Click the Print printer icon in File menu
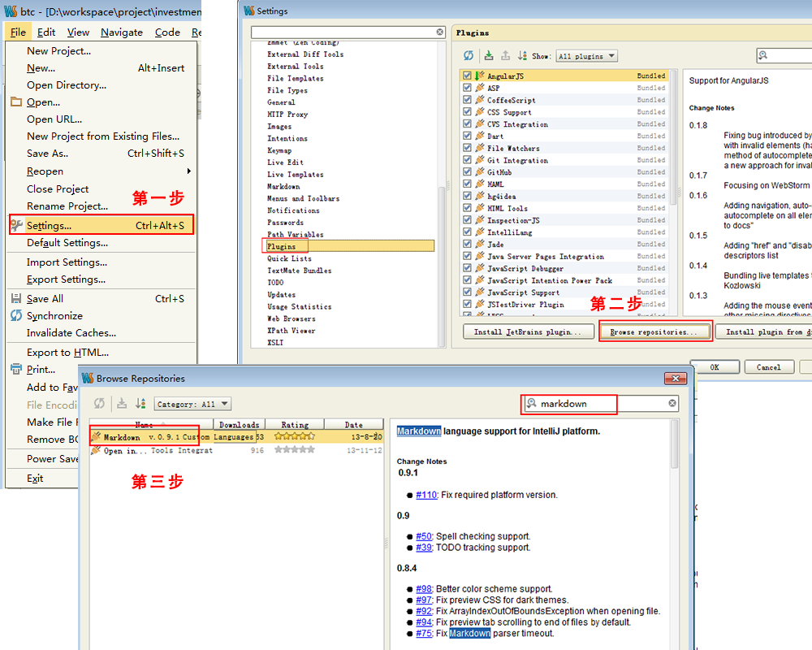 point(16,369)
